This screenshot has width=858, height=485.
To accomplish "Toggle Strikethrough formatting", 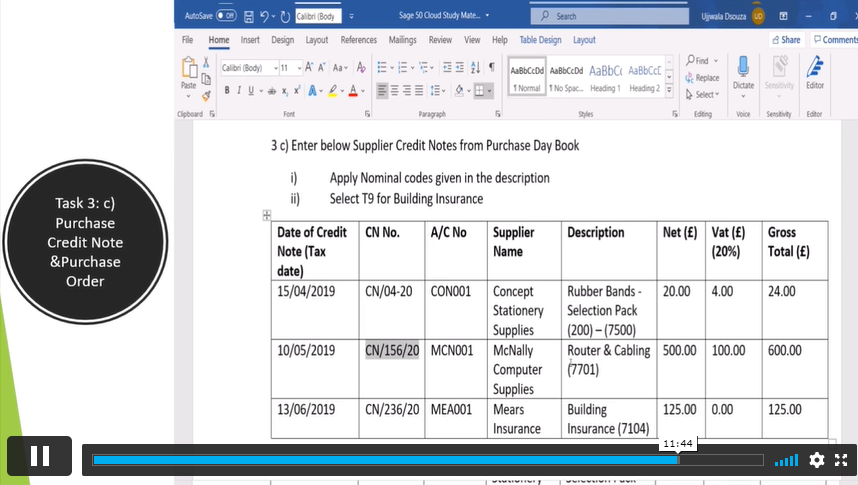I will pos(272,91).
